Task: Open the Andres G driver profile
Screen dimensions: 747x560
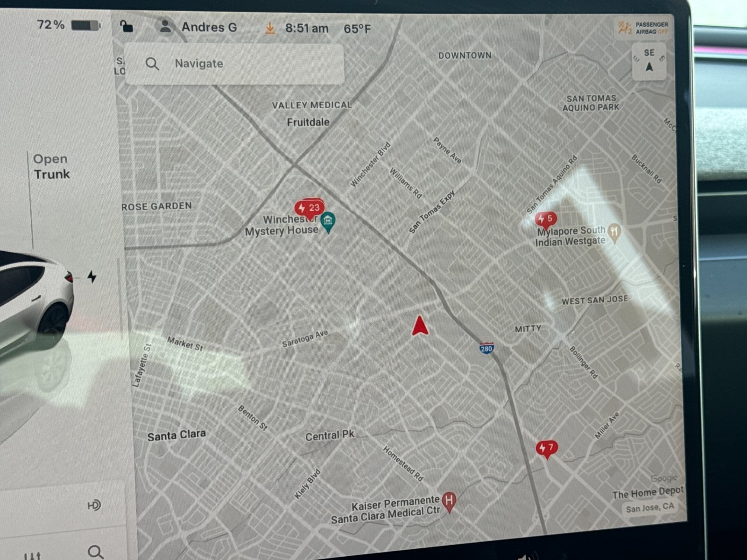Action: pos(197,27)
